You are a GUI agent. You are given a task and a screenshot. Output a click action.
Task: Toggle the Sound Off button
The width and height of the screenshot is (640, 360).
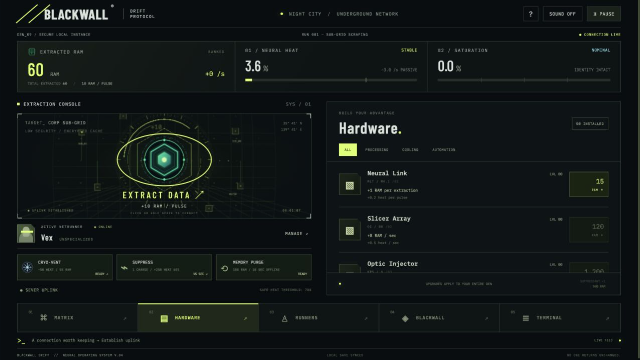coord(562,14)
